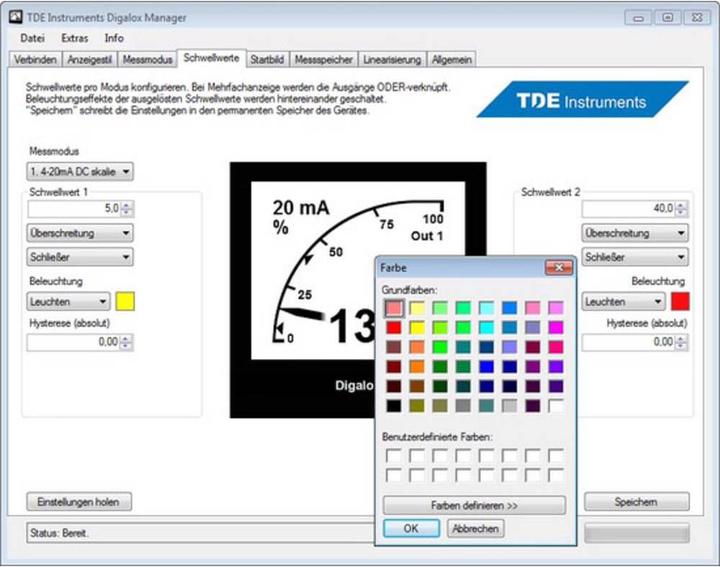The image size is (720, 567).
Task: Adjust Schwellwert 2 Hysterese spinner arrows
Action: pos(681,342)
